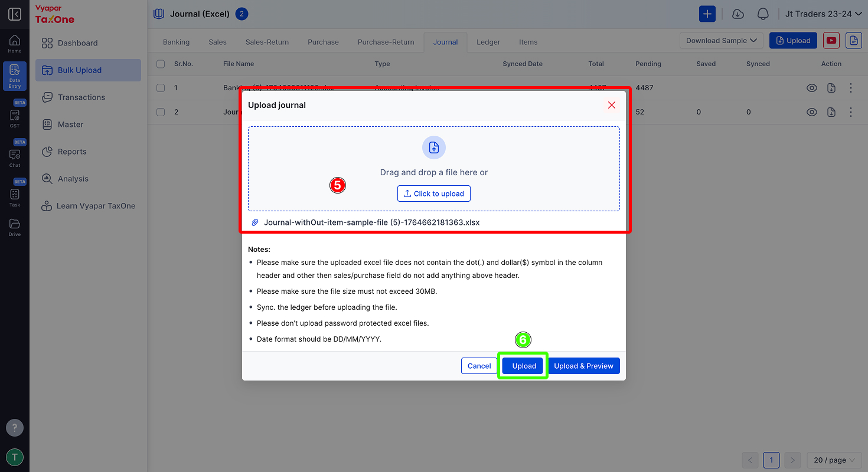868x472 pixels.
Task: Download the file in row 1
Action: [x=831, y=88]
